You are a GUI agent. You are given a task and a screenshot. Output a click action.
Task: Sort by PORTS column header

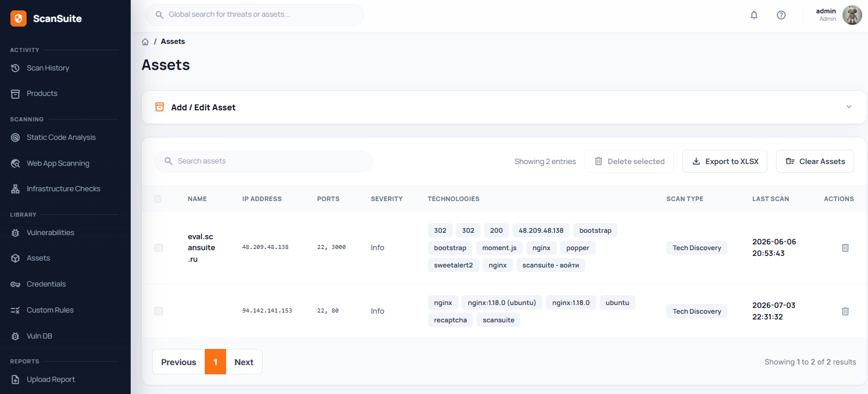click(328, 199)
